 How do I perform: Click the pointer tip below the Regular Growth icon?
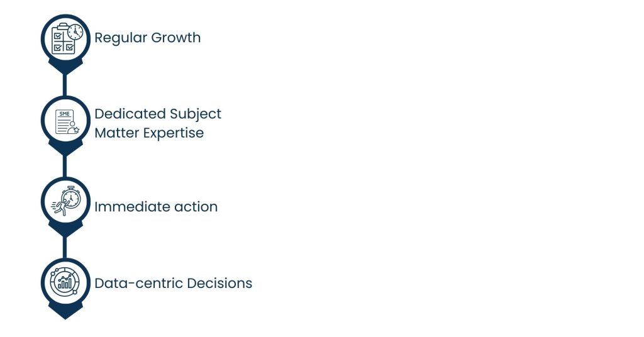pos(65,70)
